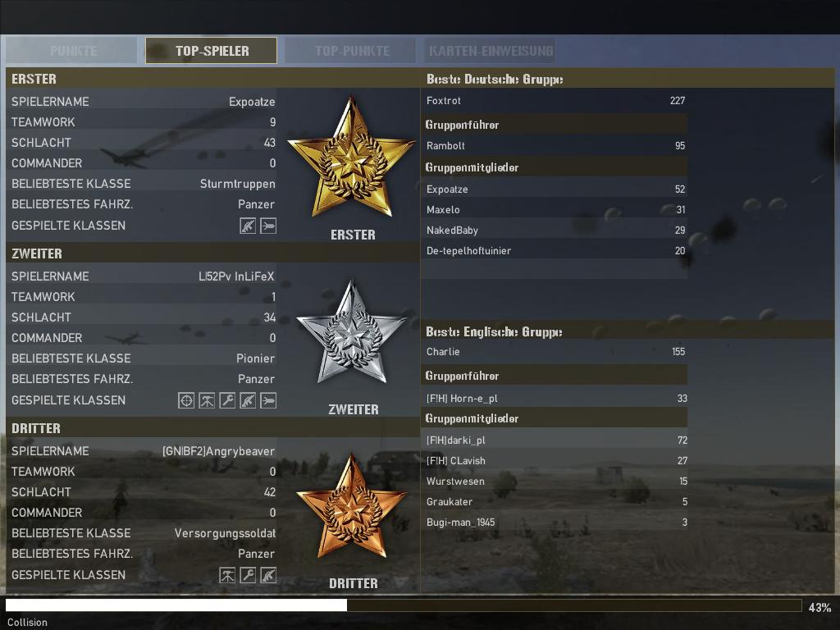The height and width of the screenshot is (630, 840).
Task: Click the Foxtrot squad name row
Action: pyautogui.click(x=555, y=101)
